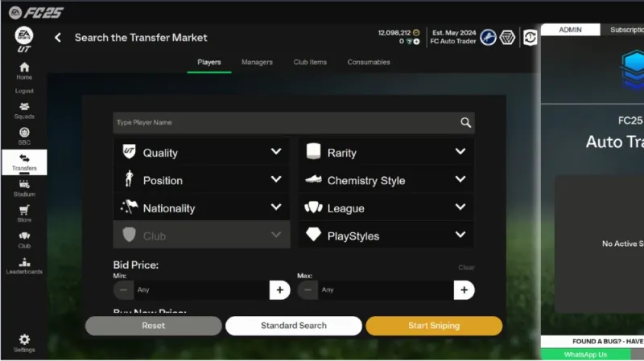This screenshot has height=361, width=644.
Task: Increase the Max bid price
Action: (x=464, y=290)
